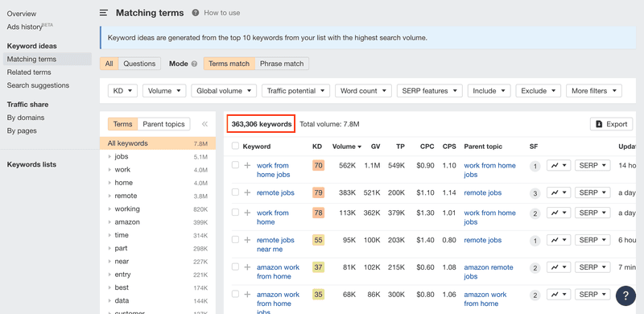Viewport: 644px width, 314px height.
Task: Check the 'work from home jobs' row checkbox
Action: pyautogui.click(x=235, y=165)
